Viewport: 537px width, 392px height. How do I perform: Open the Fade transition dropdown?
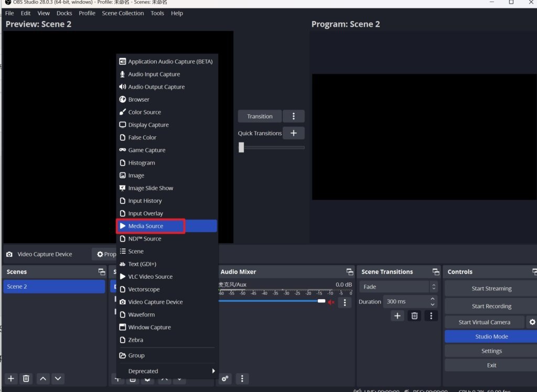point(399,287)
